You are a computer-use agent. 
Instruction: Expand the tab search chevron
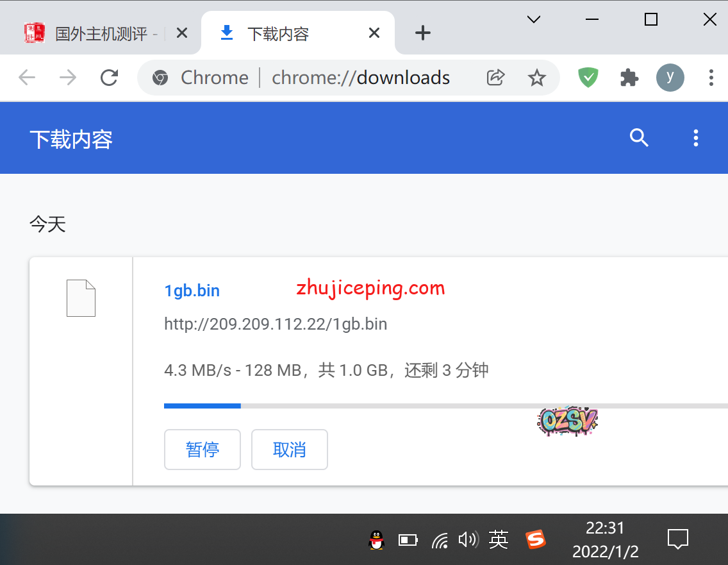click(x=533, y=20)
